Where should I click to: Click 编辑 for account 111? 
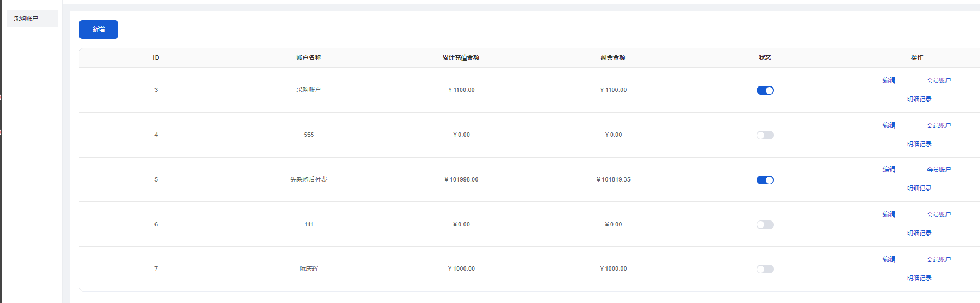tap(889, 214)
